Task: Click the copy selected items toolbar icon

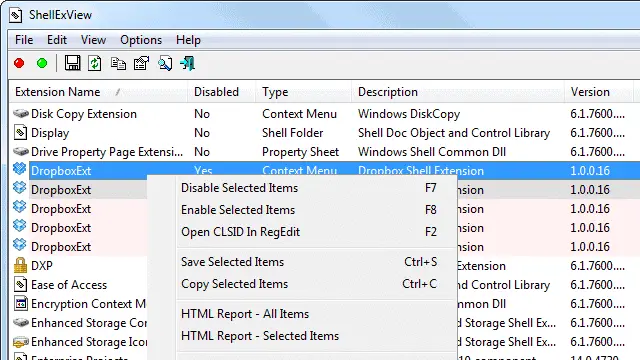Action: click(118, 63)
